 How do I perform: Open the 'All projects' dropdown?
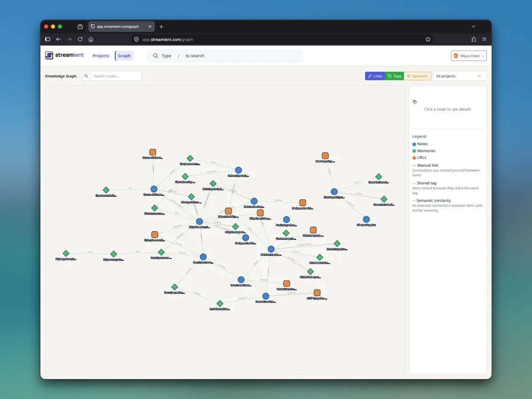click(460, 76)
